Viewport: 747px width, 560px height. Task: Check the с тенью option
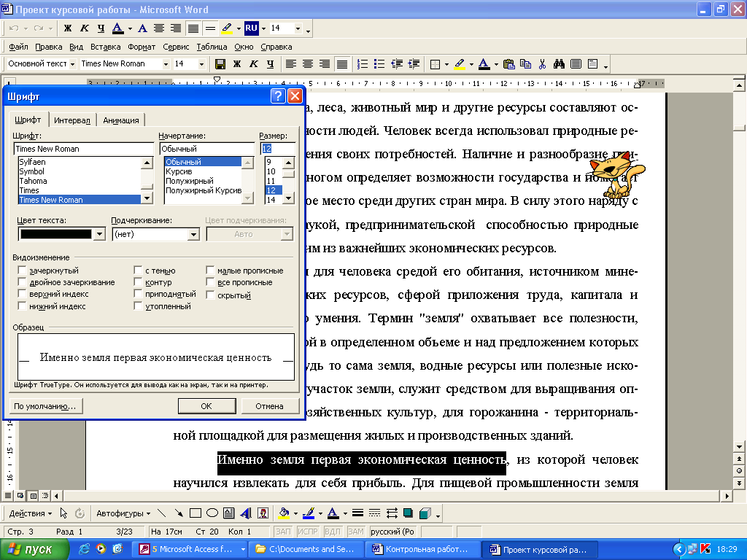point(138,270)
